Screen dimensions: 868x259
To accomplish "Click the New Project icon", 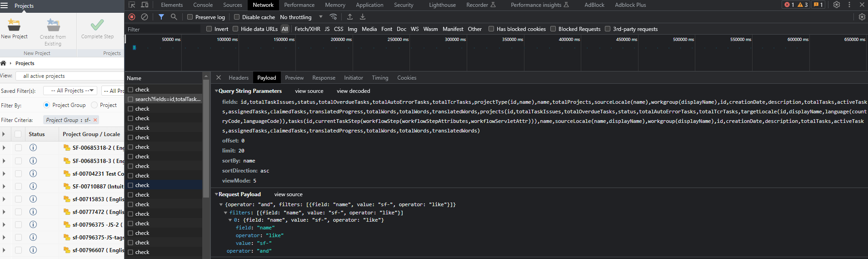I will (x=14, y=25).
